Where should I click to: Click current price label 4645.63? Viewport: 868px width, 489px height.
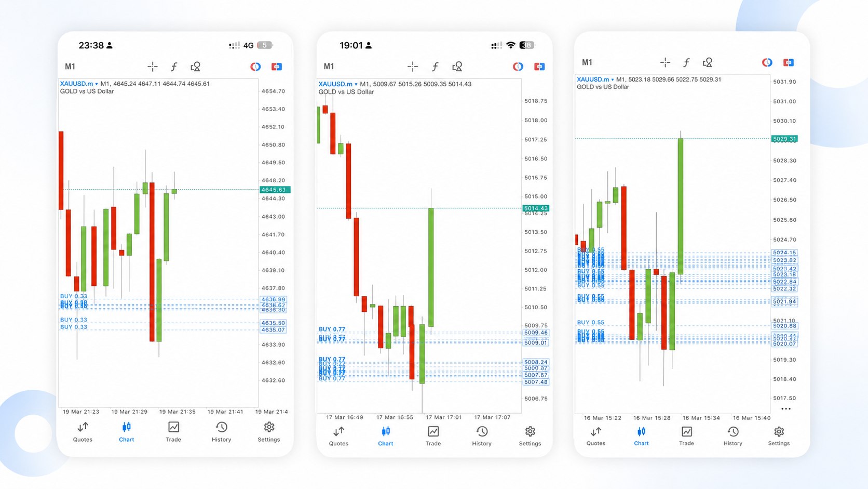tap(275, 190)
